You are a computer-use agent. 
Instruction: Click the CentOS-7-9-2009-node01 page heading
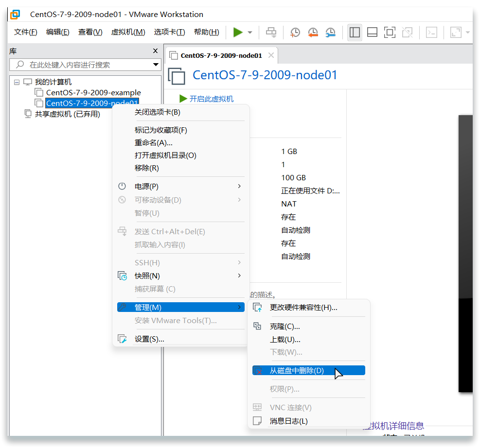tap(265, 75)
